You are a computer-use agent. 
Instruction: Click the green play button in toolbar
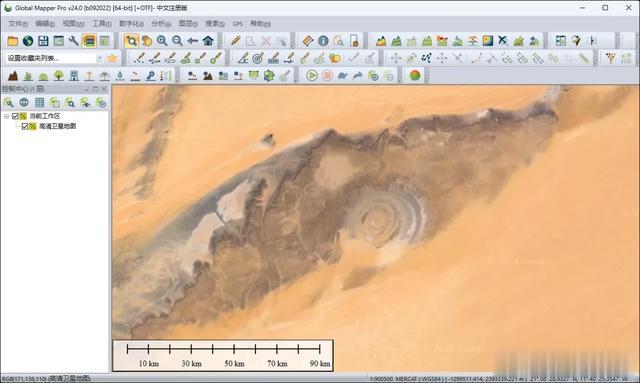point(312,76)
